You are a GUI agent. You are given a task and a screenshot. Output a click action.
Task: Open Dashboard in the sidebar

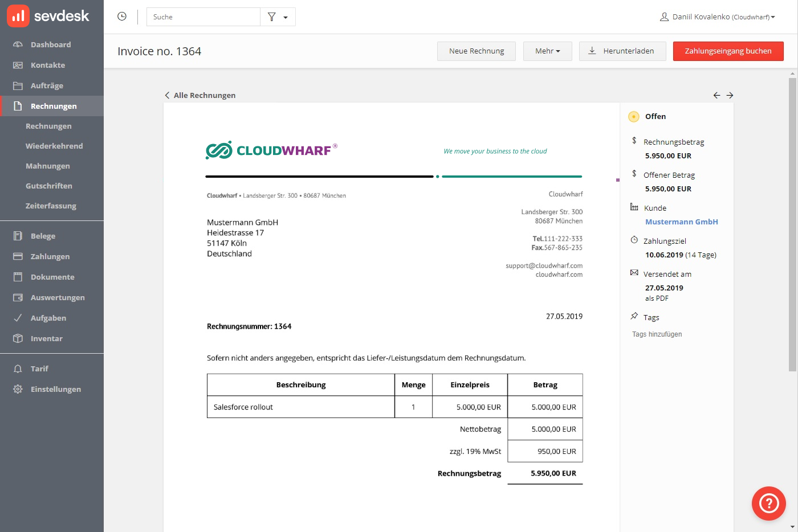[52, 44]
